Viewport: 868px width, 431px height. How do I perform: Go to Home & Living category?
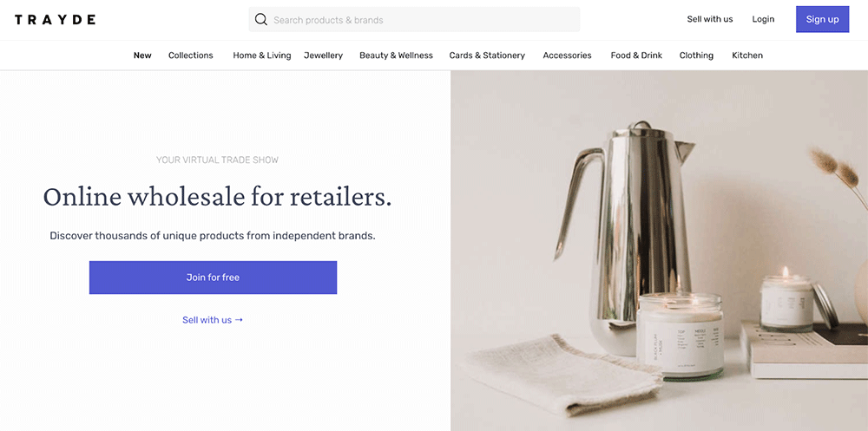click(261, 56)
